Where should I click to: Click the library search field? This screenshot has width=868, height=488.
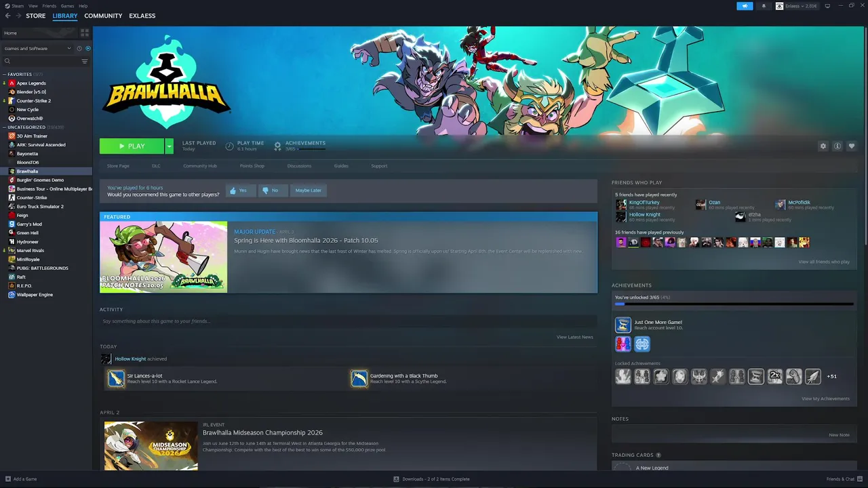point(44,61)
